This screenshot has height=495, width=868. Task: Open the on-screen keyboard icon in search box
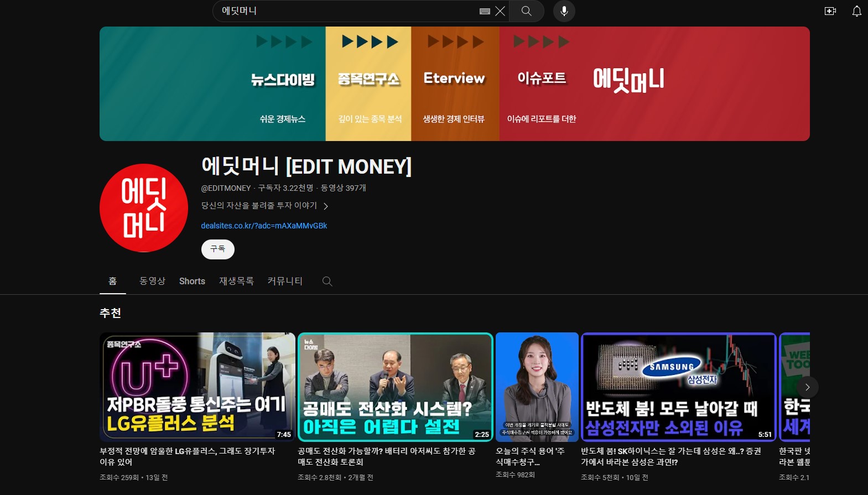pyautogui.click(x=485, y=11)
